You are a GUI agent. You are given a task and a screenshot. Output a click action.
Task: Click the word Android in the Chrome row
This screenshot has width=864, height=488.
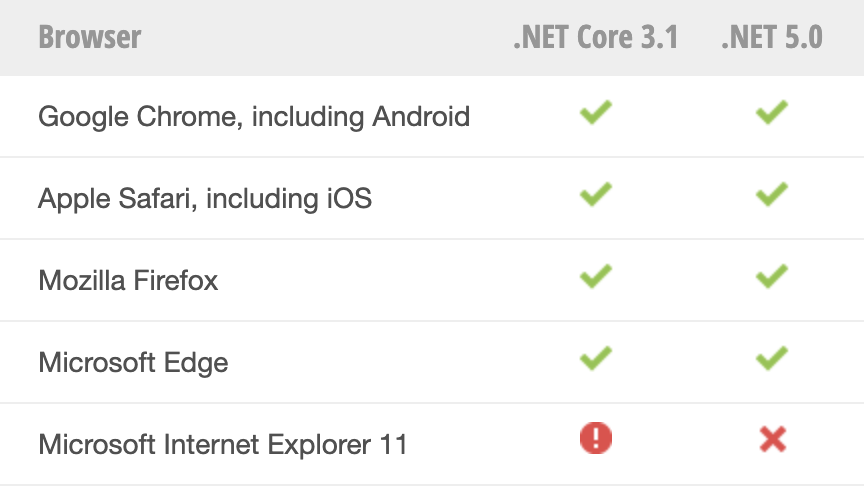(421, 116)
